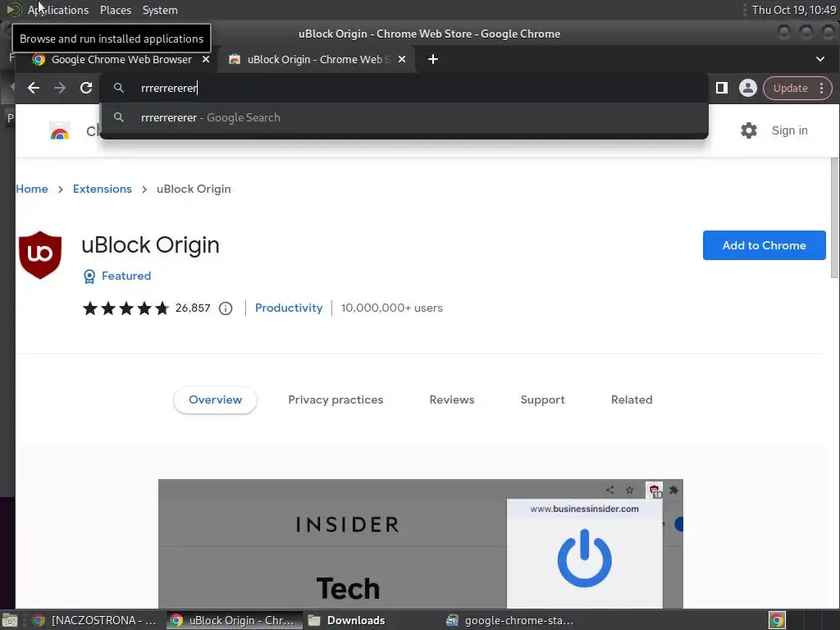Click the address bar text field

pyautogui.click(x=404, y=88)
